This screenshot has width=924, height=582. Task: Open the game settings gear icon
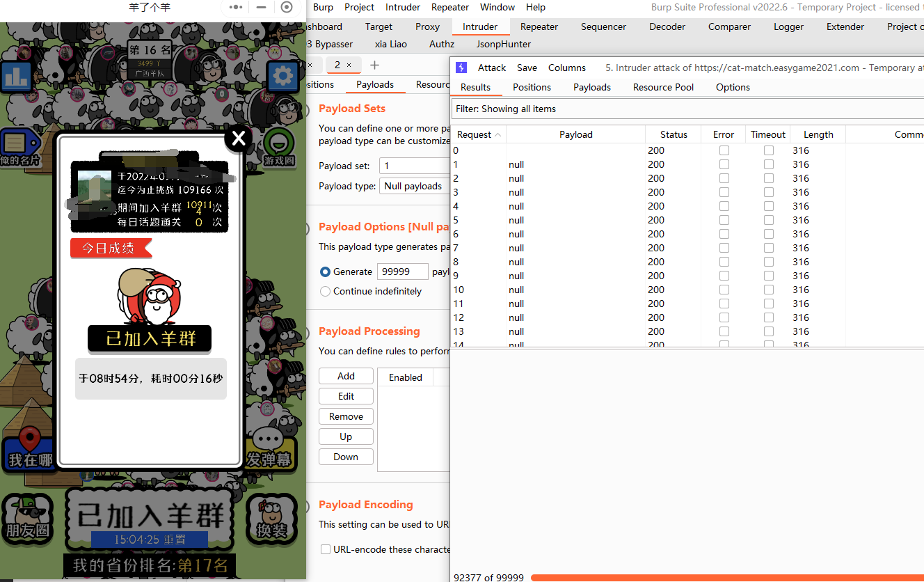click(282, 76)
